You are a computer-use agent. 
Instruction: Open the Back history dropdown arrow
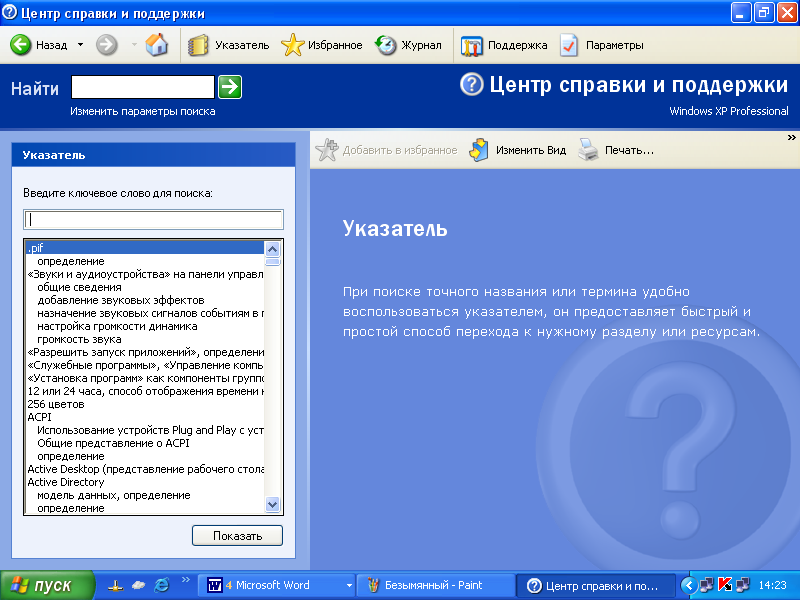coord(80,45)
